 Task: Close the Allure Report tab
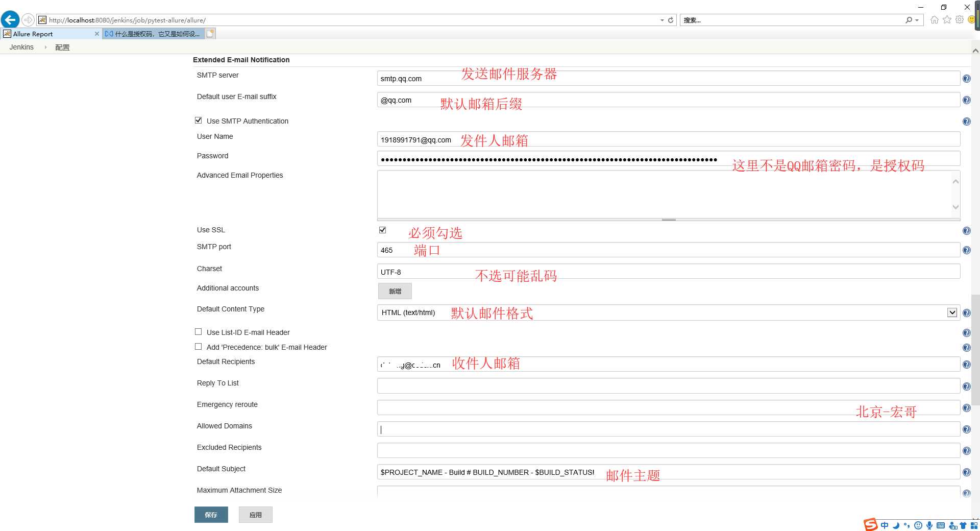pyautogui.click(x=97, y=34)
